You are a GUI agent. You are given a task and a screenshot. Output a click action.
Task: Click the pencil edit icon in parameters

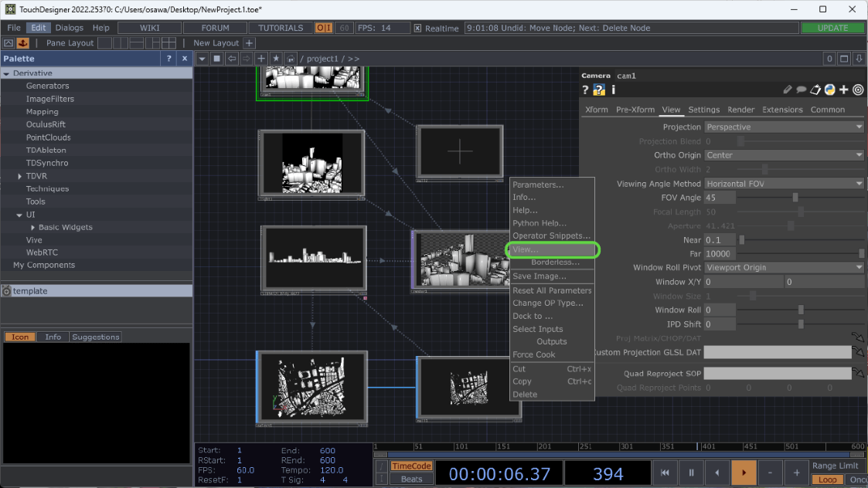(x=787, y=90)
